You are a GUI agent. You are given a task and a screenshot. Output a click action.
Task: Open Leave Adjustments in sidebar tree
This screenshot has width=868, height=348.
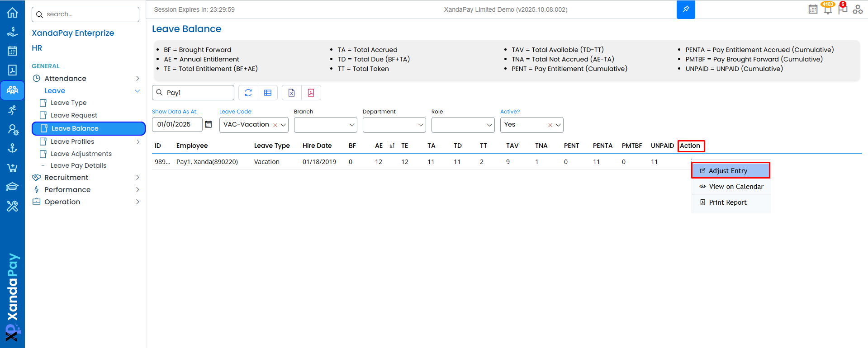[81, 154]
